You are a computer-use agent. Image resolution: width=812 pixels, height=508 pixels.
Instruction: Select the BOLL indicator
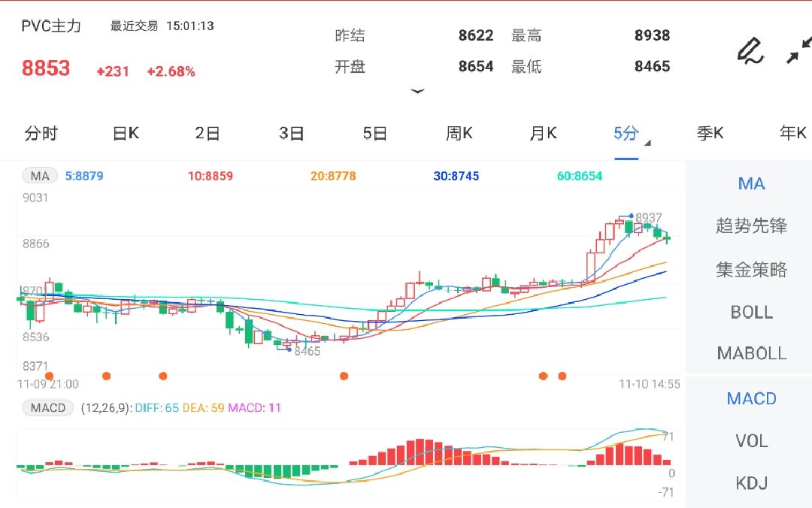coord(751,313)
